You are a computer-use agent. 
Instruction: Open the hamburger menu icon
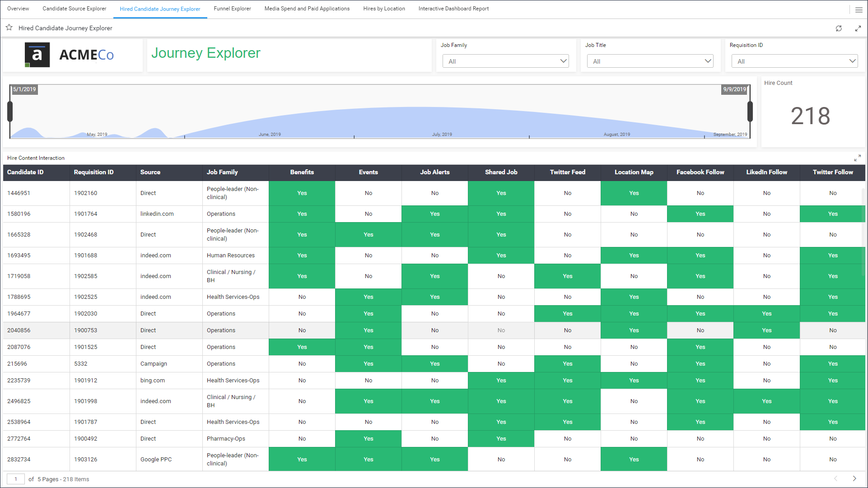tap(859, 9)
